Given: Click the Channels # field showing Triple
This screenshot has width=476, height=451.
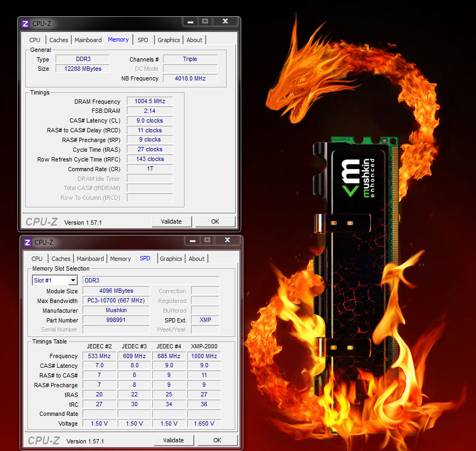Looking at the screenshot, I should coord(190,59).
